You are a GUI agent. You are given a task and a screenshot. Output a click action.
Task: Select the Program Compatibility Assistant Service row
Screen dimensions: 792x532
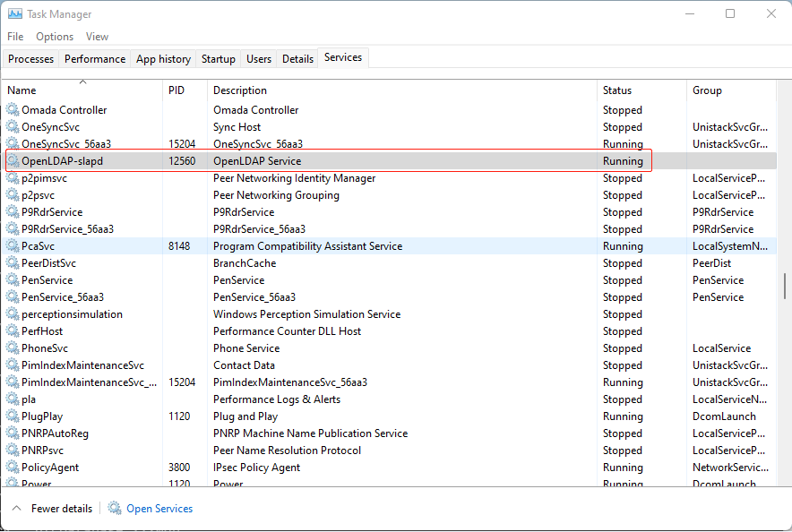coord(389,245)
